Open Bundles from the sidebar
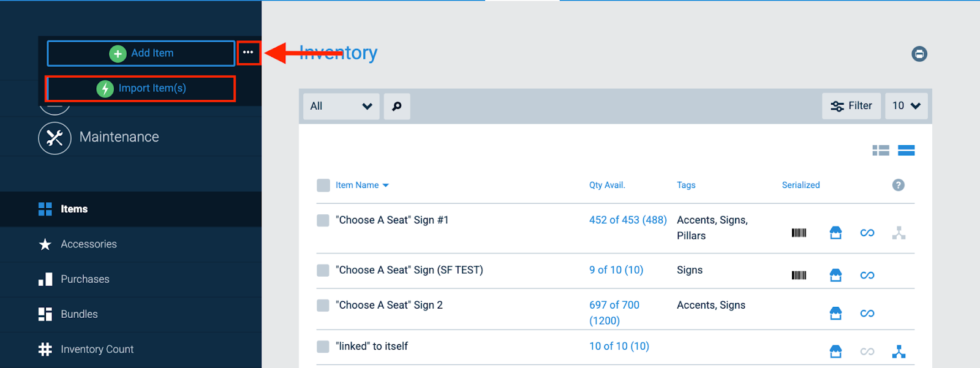 click(78, 314)
